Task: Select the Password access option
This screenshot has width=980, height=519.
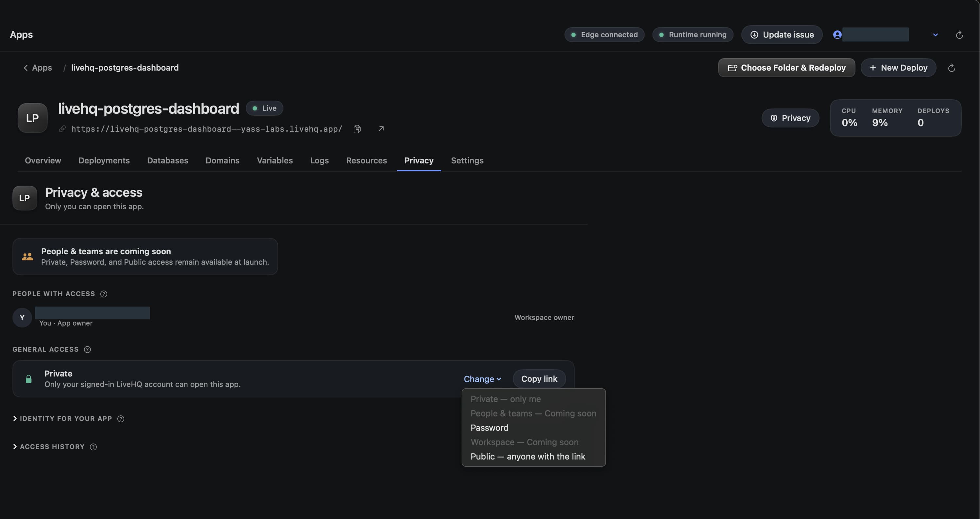Action: 533,428
